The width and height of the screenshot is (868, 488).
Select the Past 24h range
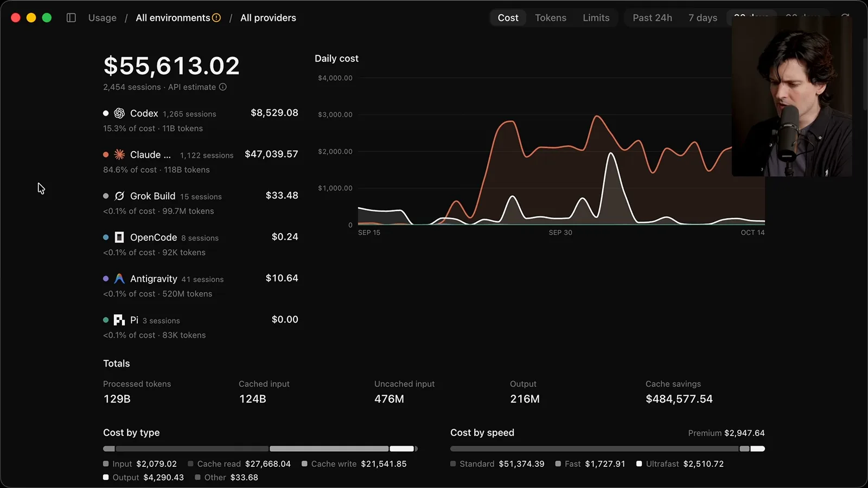pos(652,18)
